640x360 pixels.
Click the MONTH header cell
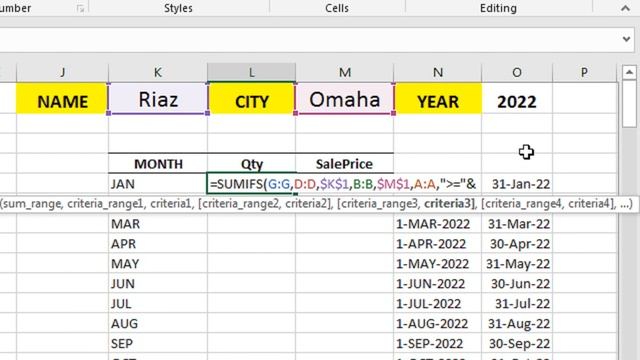[x=158, y=164]
